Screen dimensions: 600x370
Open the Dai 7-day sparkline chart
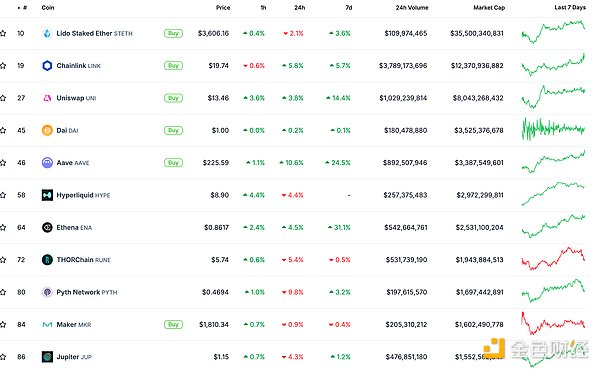click(553, 129)
